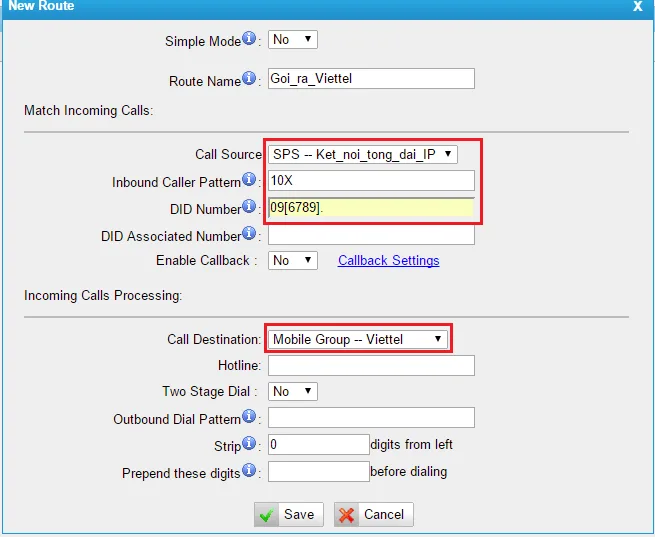Save the new route
This screenshot has height=537, width=655.
(287, 515)
